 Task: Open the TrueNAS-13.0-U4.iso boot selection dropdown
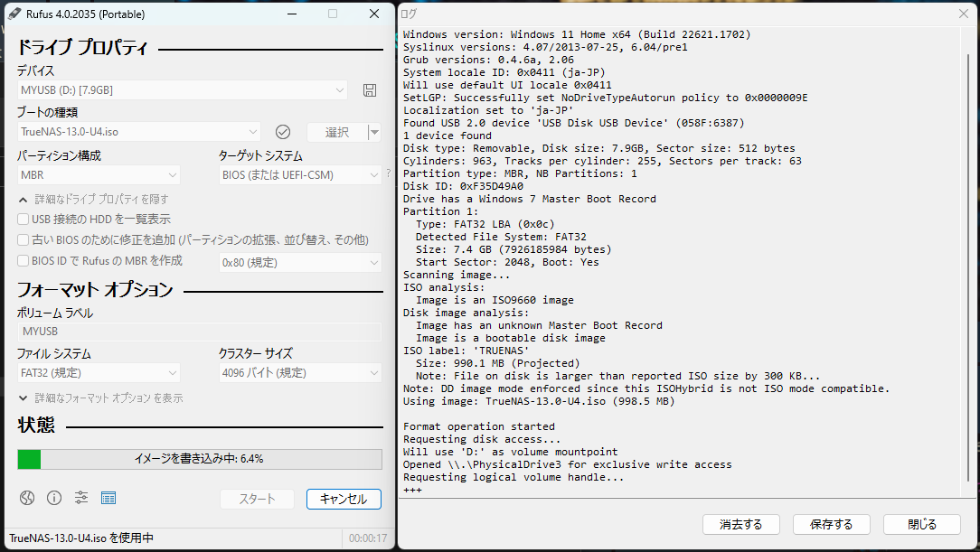point(138,132)
